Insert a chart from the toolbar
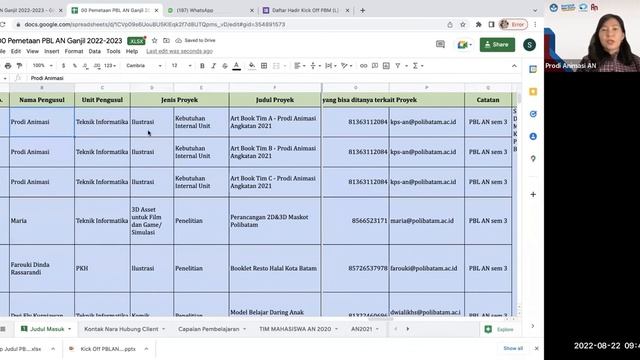The image size is (640, 360). click(x=386, y=66)
